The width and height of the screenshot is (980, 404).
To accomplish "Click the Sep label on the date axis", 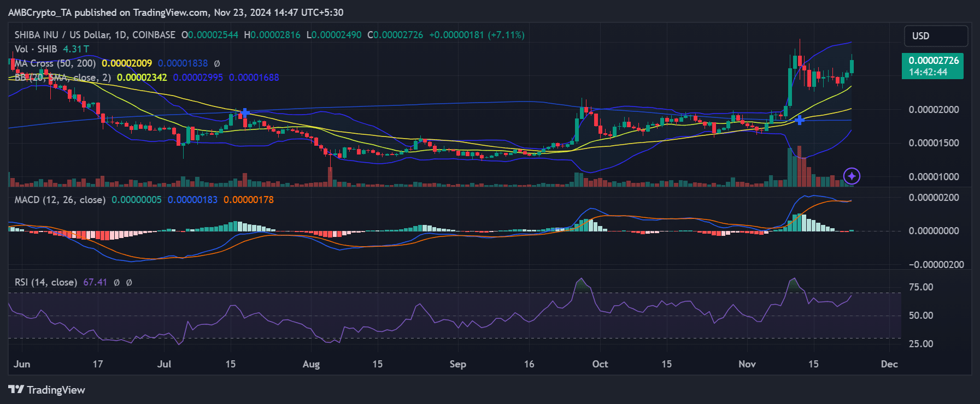I will [457, 364].
